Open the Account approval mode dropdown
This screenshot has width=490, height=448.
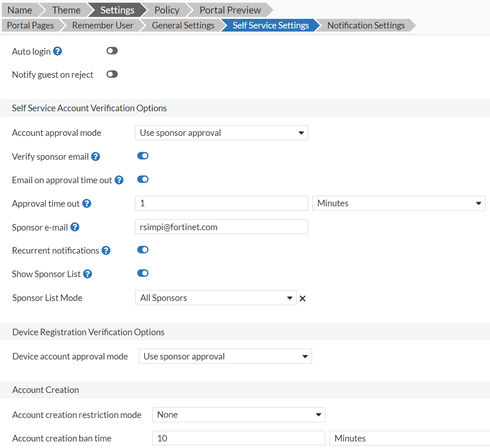click(221, 132)
